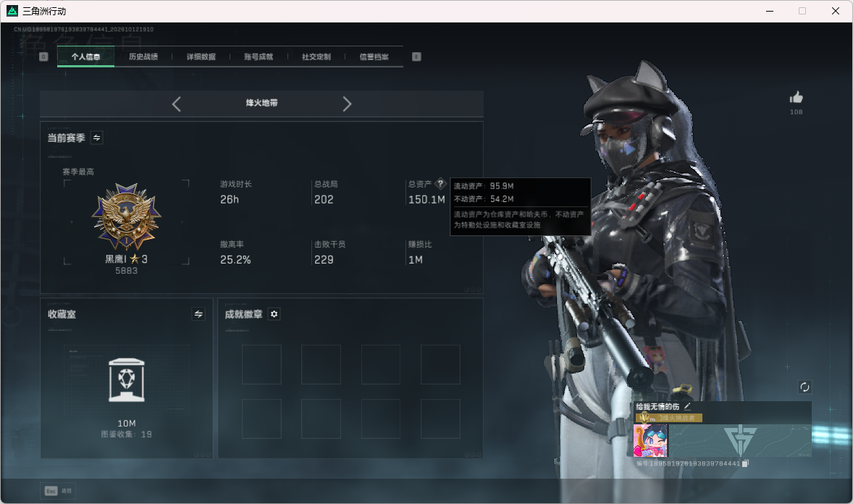
Task: Click the 烽火挑战者 title banner
Action: pyautogui.click(x=668, y=418)
